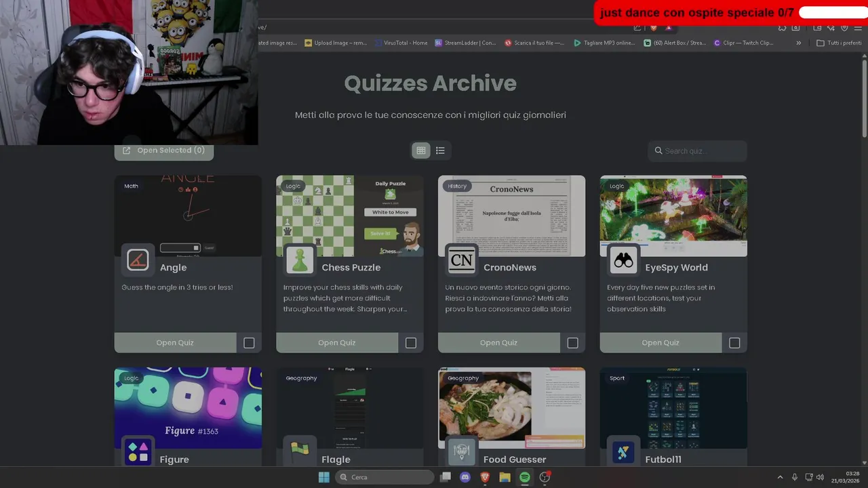This screenshot has width=868, height=488.
Task: Click the Futbol11 icon
Action: 623,451
